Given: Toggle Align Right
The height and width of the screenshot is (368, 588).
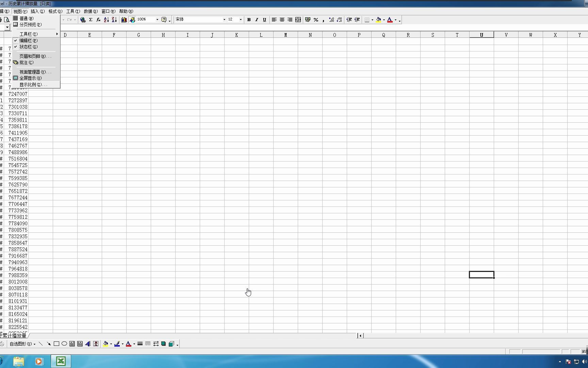Looking at the screenshot, I should (290, 20).
